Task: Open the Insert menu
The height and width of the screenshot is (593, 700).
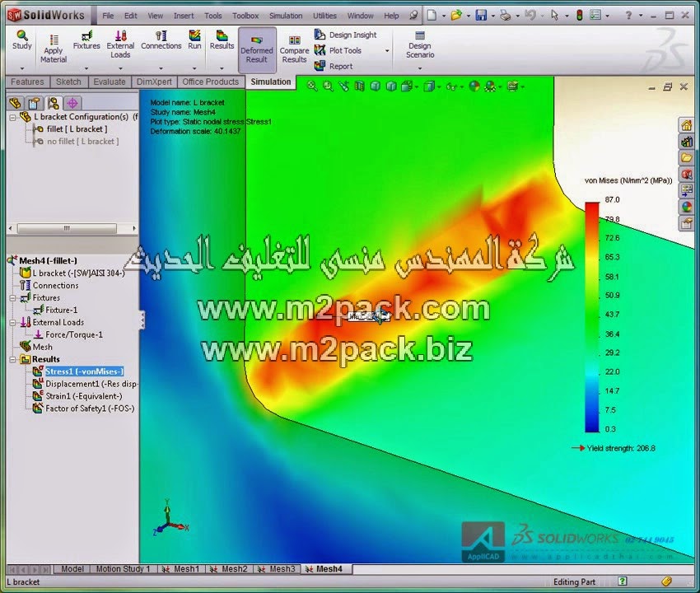Action: 184,16
